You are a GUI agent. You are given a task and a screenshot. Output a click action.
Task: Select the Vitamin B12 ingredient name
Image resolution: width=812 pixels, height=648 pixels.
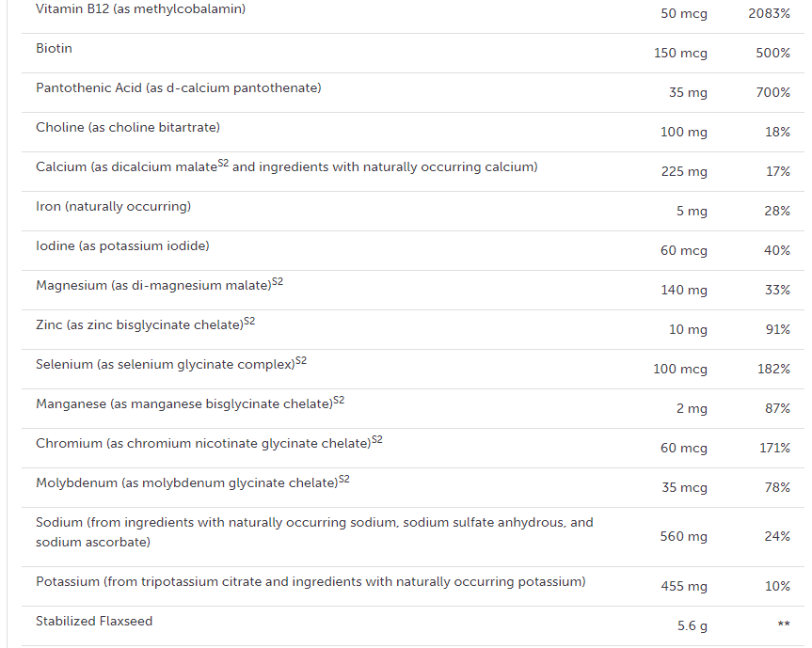[x=140, y=9]
